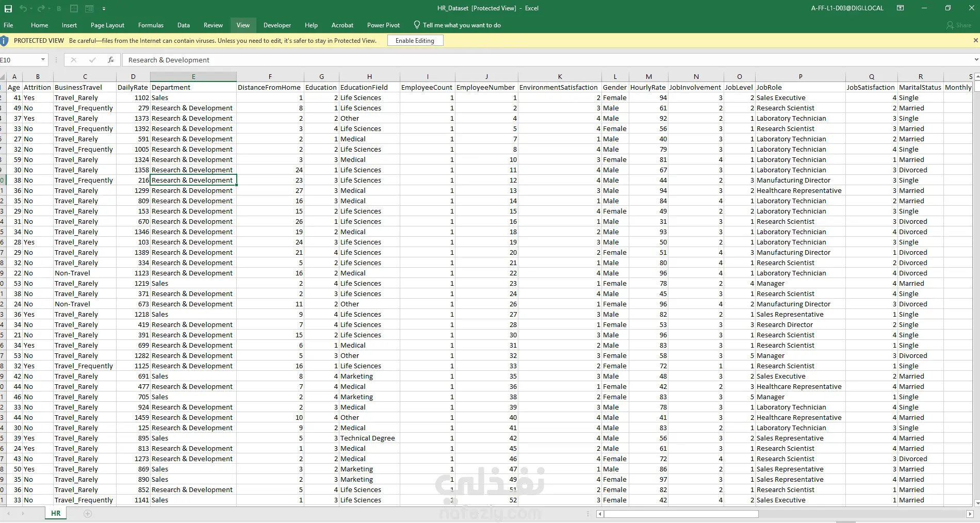Viewport: 980px width, 523px height.
Task: Click the Enable Editing button
Action: 415,41
